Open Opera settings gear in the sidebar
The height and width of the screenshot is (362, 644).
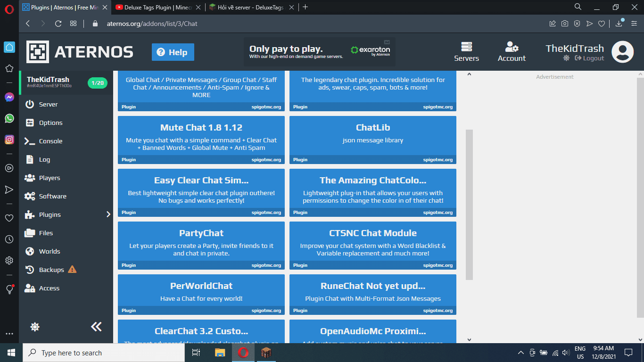pos(9,261)
